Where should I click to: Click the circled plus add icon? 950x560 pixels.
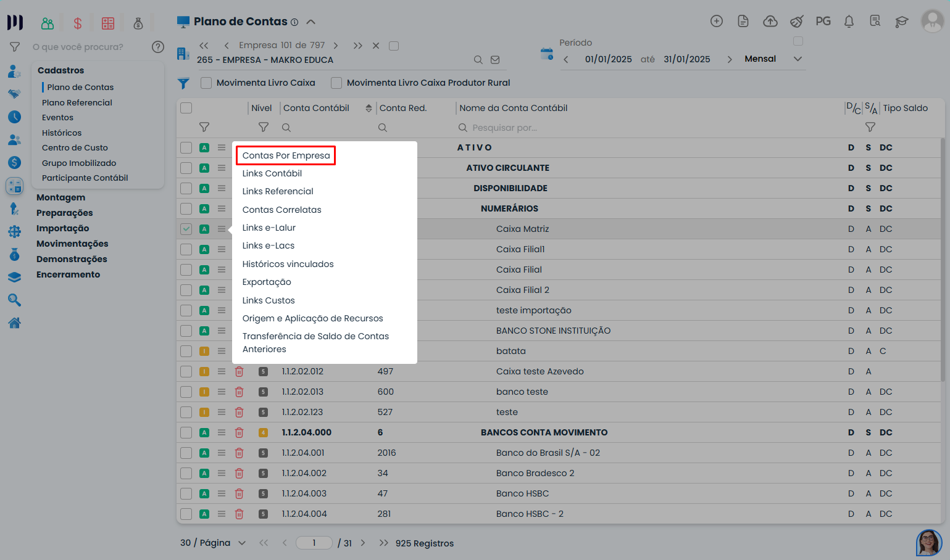click(716, 22)
